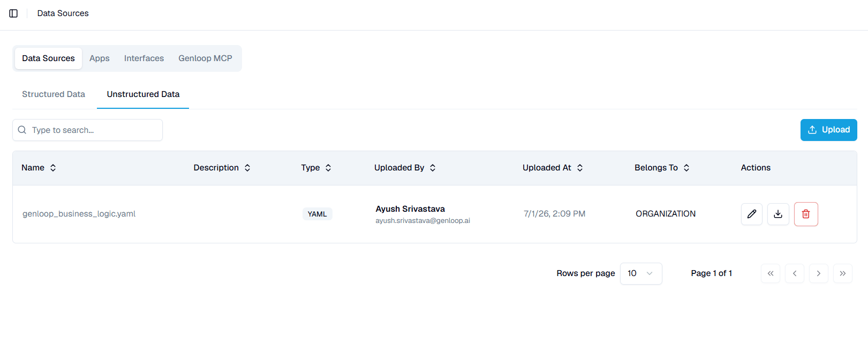Focus the Type to search field

(x=87, y=130)
